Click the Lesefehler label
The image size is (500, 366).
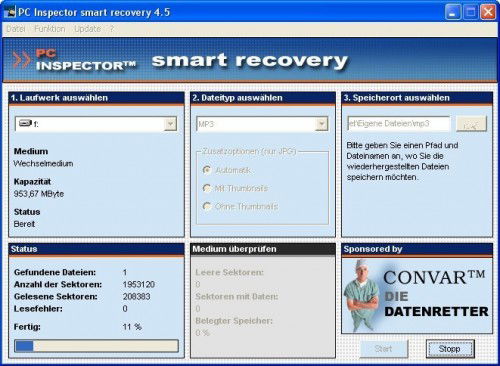click(38, 309)
